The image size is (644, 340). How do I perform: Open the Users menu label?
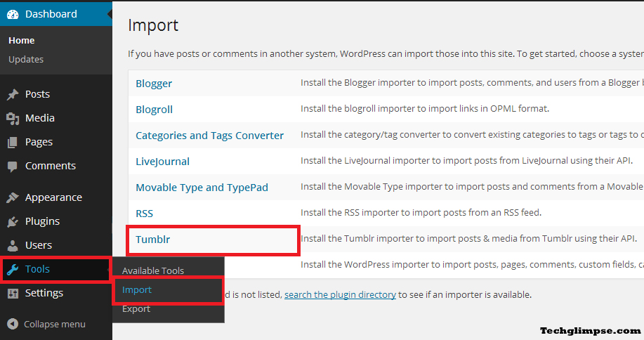click(39, 245)
